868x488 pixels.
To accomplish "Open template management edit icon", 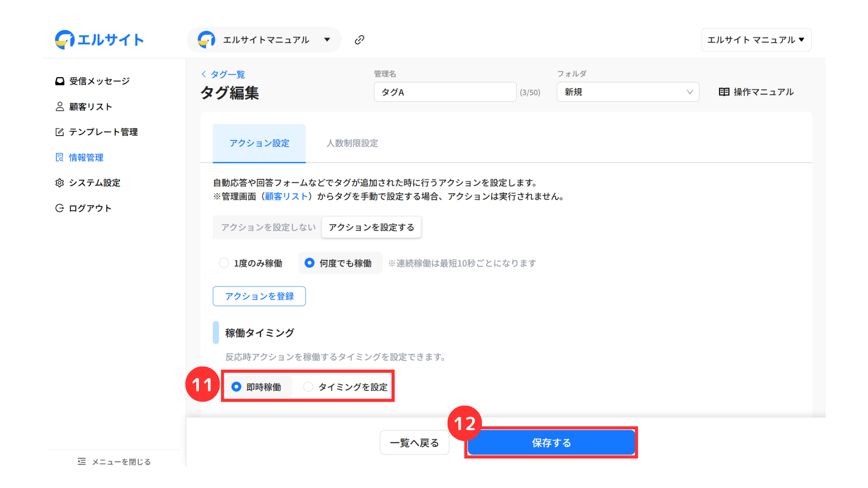I will pos(60,132).
